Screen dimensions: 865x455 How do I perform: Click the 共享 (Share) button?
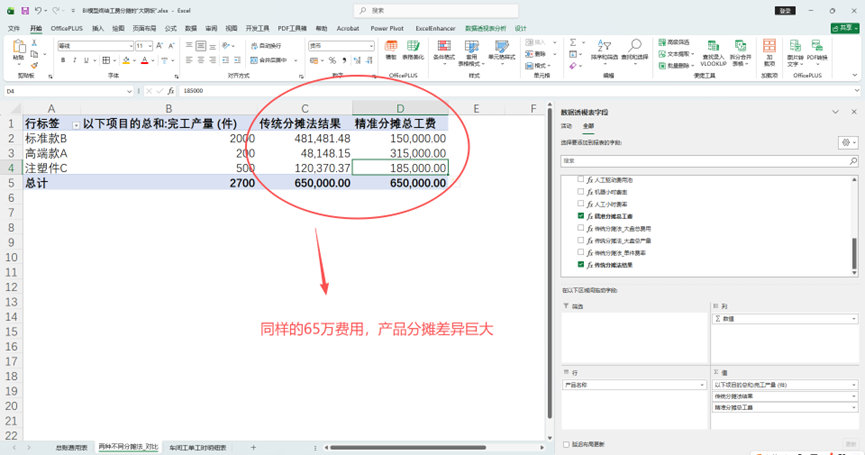click(x=844, y=28)
